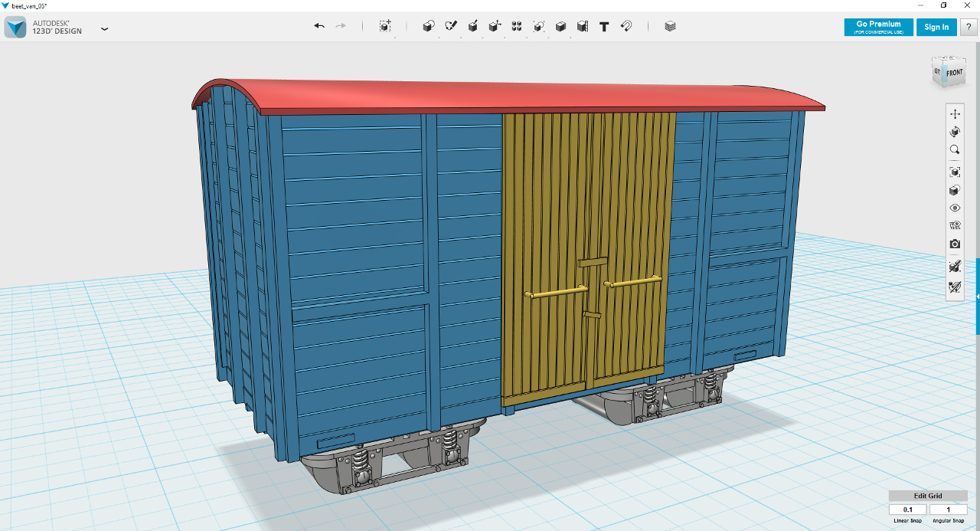
Task: Take a screenshot with the camera icon
Action: [955, 244]
